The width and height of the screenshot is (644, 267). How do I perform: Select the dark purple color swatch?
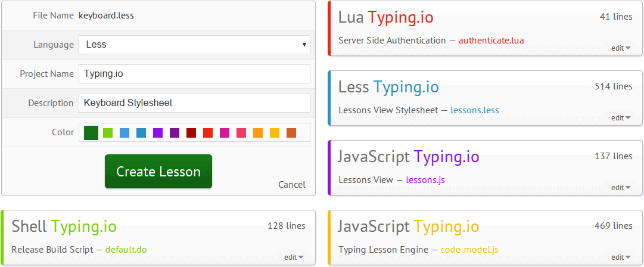click(175, 133)
